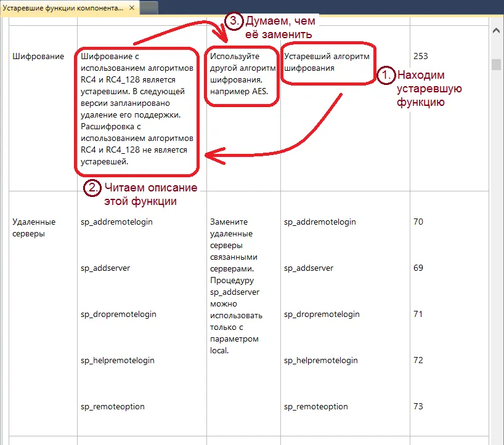Switch to the blank inactive tab

click(x=148, y=8)
